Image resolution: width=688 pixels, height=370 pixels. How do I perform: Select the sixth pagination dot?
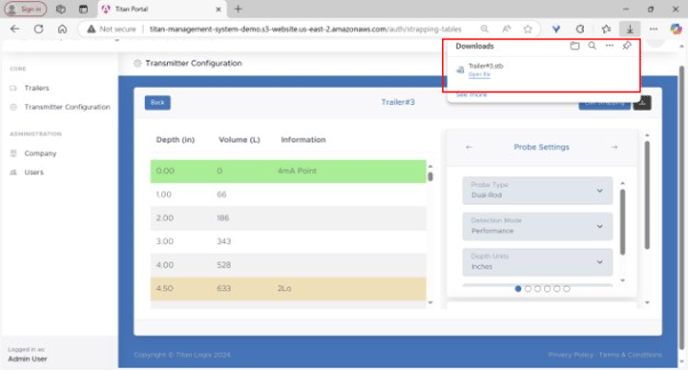click(566, 289)
